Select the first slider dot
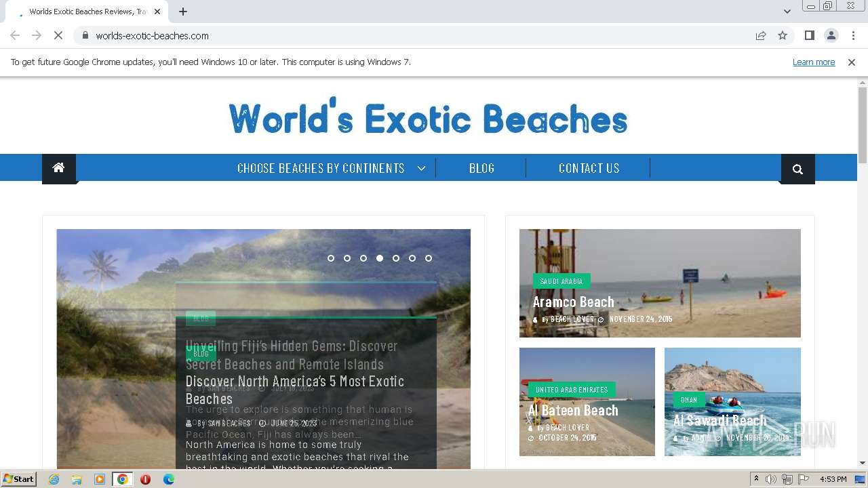Viewport: 868px width, 488px height. [x=331, y=258]
